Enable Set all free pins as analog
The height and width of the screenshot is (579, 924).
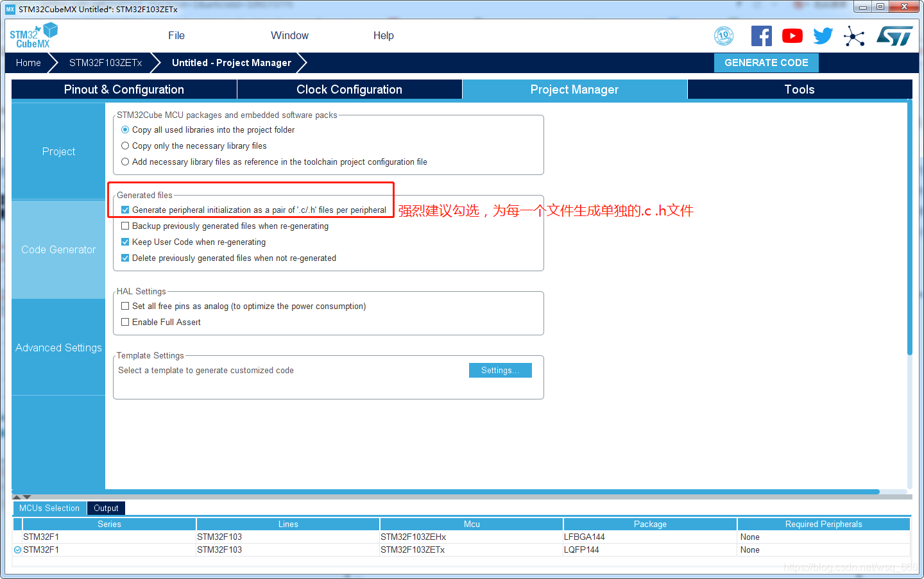click(125, 306)
